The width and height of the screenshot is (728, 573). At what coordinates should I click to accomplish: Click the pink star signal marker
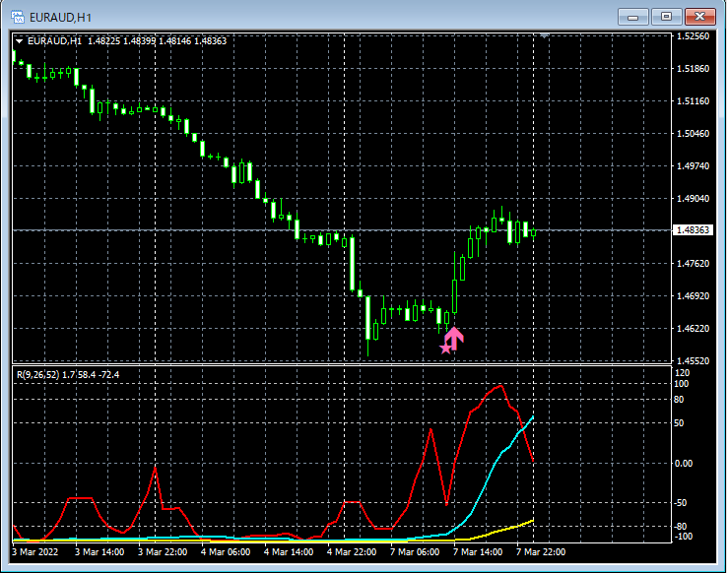445,348
